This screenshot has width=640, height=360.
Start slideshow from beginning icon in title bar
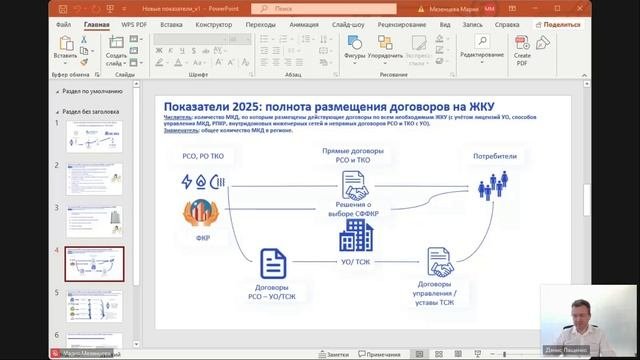[110, 9]
